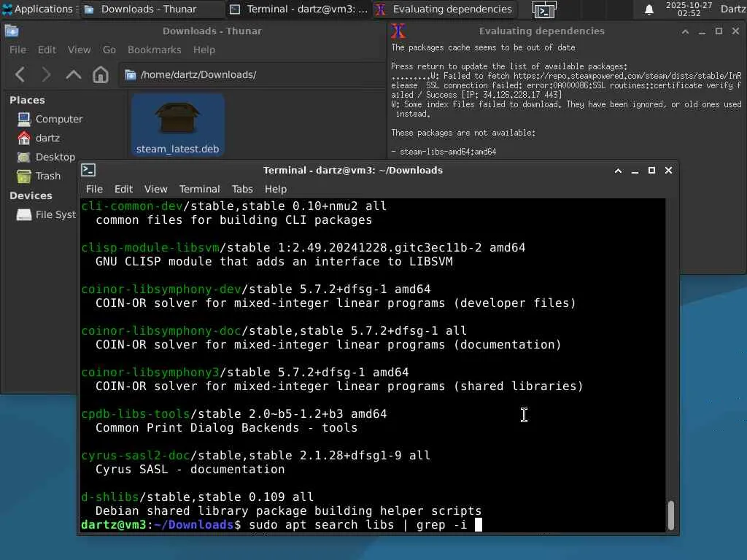Switch to Evaluating dependencies taskbar button
The height and width of the screenshot is (560, 747).
[444, 9]
